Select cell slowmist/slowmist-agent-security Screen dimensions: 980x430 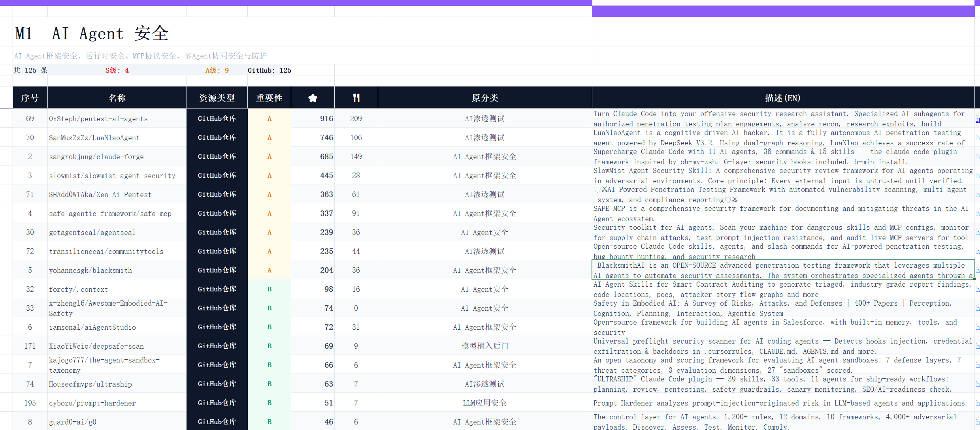[x=117, y=175]
